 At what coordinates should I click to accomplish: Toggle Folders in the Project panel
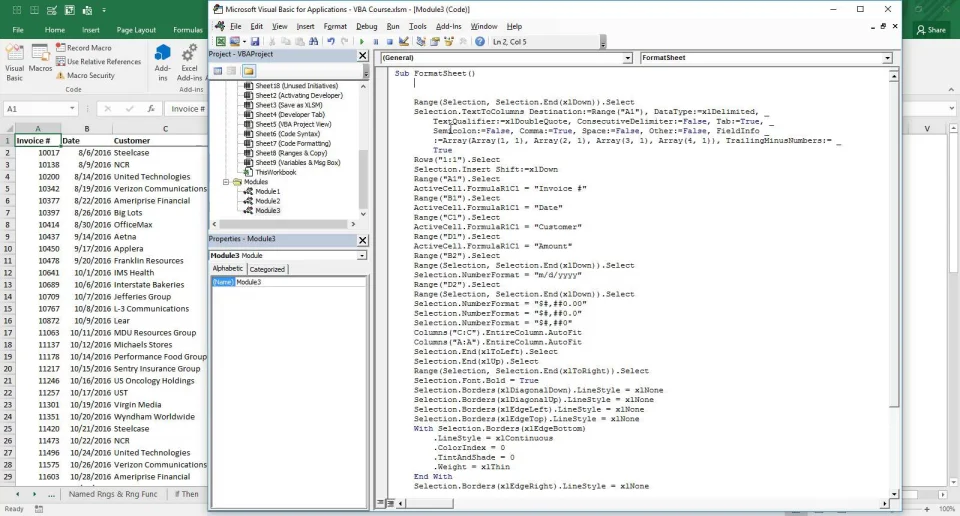(x=249, y=71)
